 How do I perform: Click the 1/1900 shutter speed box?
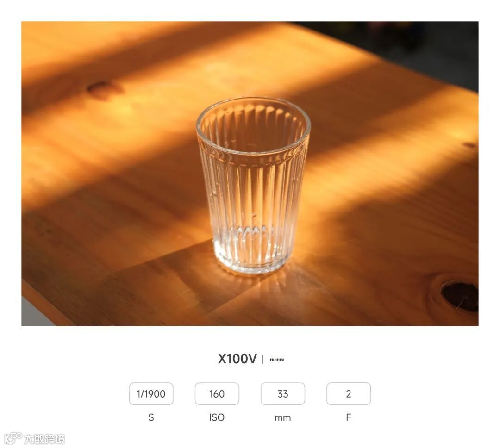(x=151, y=394)
